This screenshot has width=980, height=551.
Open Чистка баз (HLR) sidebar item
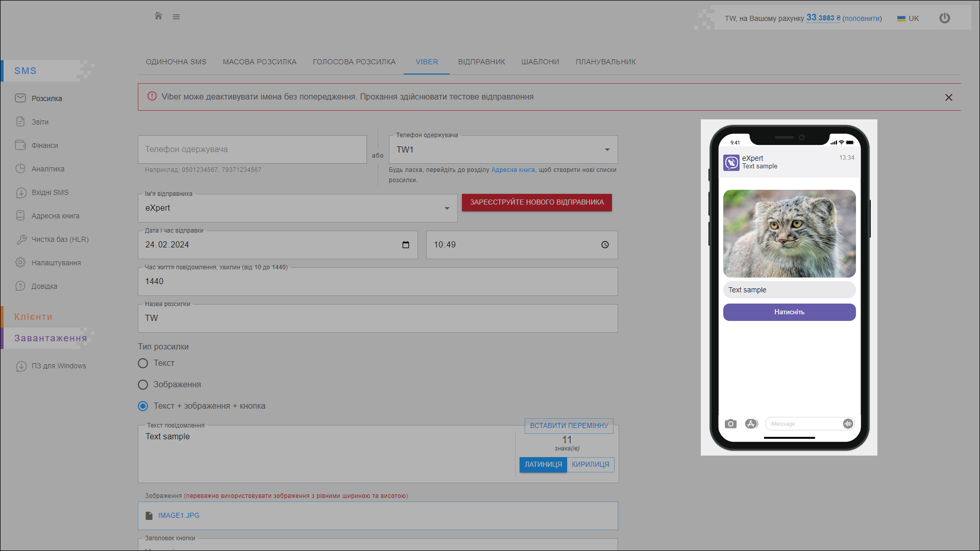point(60,239)
